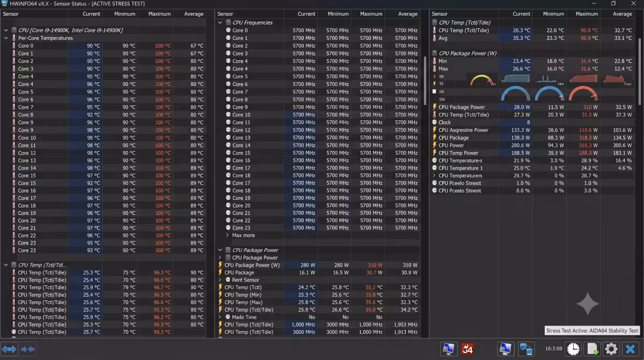Click the lightning icon beside the TR row
Screen dimensions: 644x360
[435, 84]
